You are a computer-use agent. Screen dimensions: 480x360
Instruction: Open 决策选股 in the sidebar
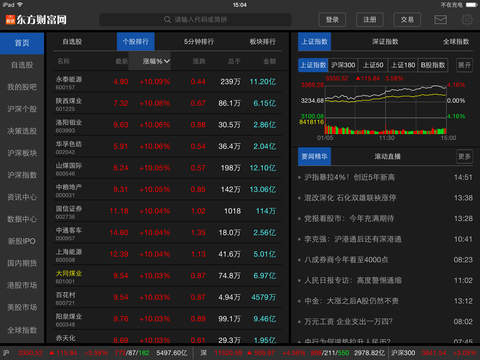pyautogui.click(x=22, y=131)
